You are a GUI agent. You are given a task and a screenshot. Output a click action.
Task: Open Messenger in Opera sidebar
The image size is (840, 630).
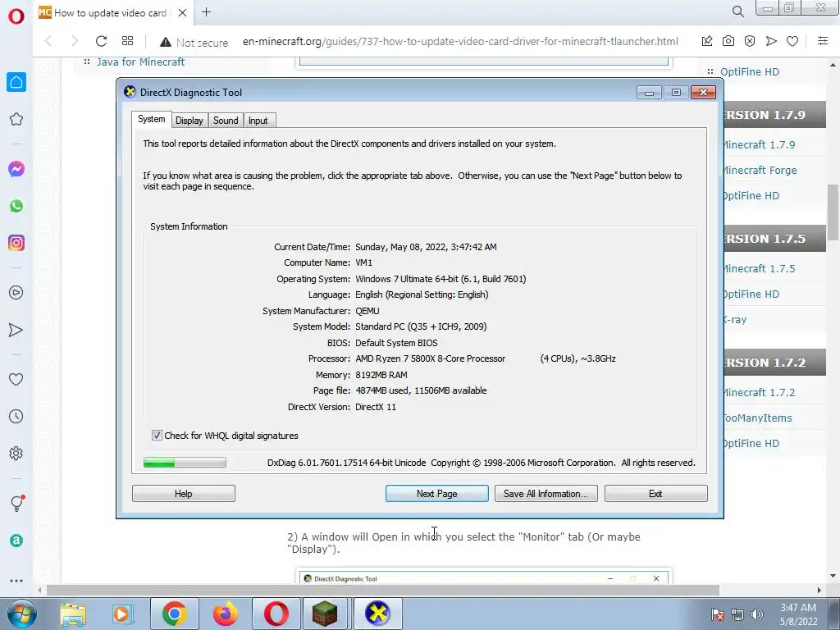click(16, 169)
